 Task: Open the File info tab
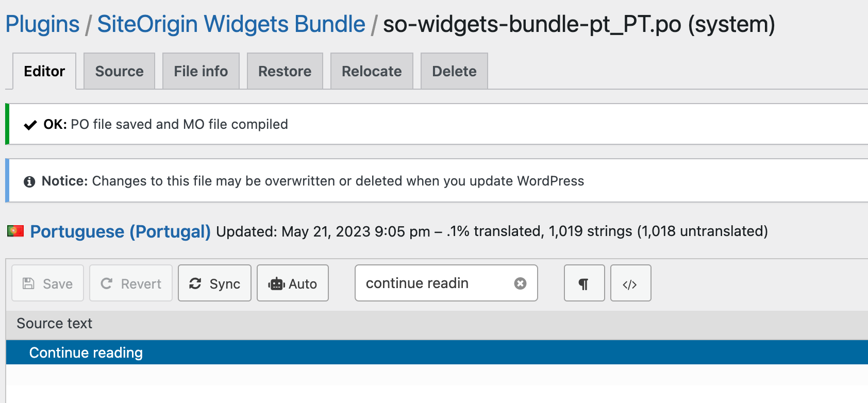coord(201,71)
